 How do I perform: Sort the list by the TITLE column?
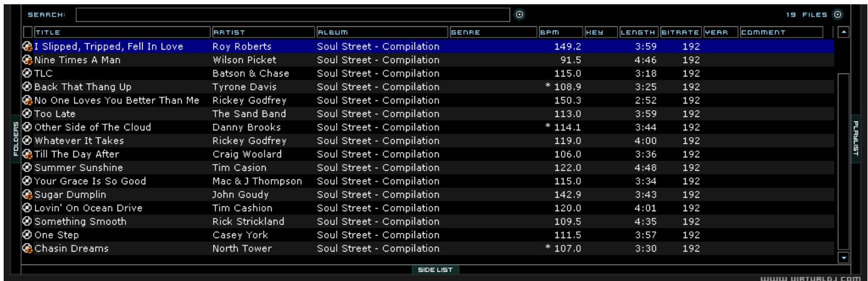coord(122,31)
